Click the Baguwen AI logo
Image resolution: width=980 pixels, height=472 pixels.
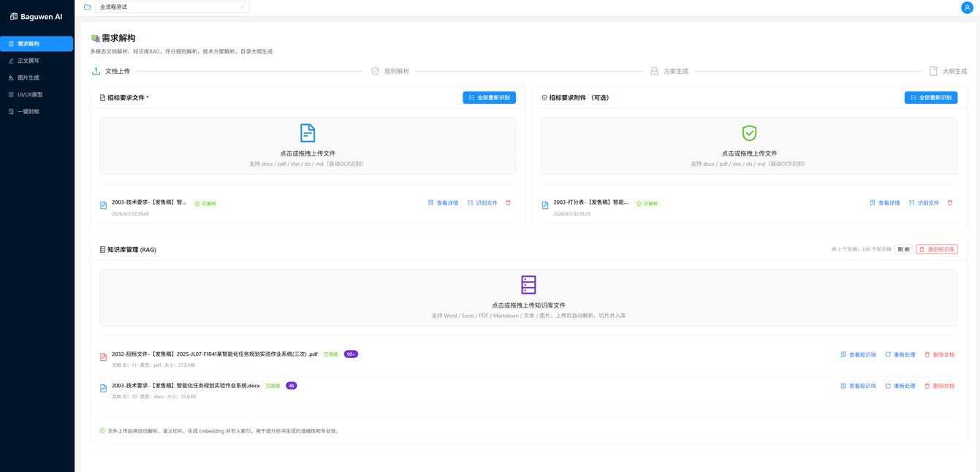click(37, 16)
